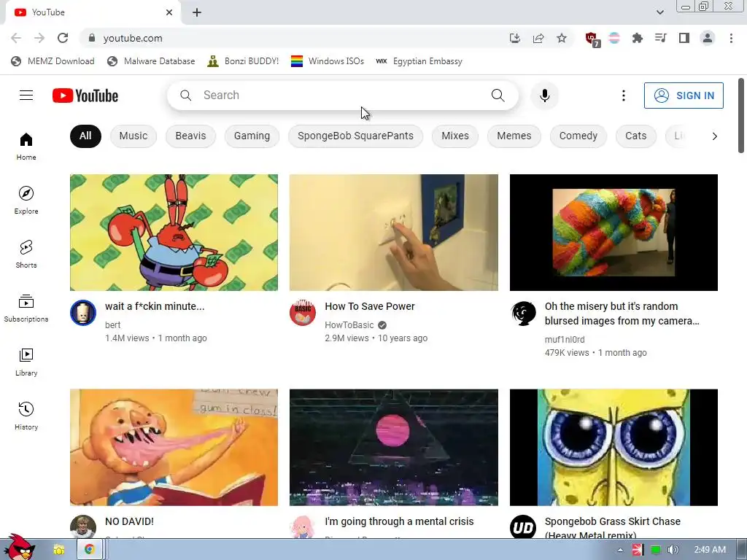Open 'How To Save Power' video title
Screen dimensions: 747x560
tap(370, 306)
